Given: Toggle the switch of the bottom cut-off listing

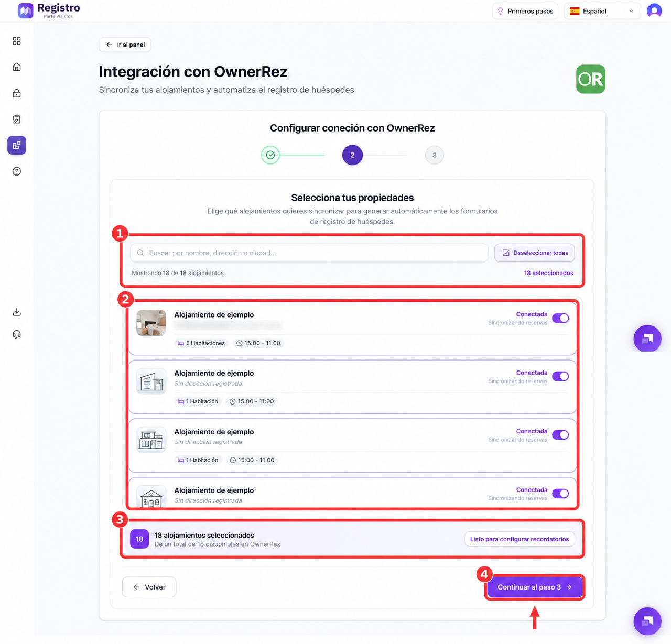Looking at the screenshot, I should pos(560,494).
